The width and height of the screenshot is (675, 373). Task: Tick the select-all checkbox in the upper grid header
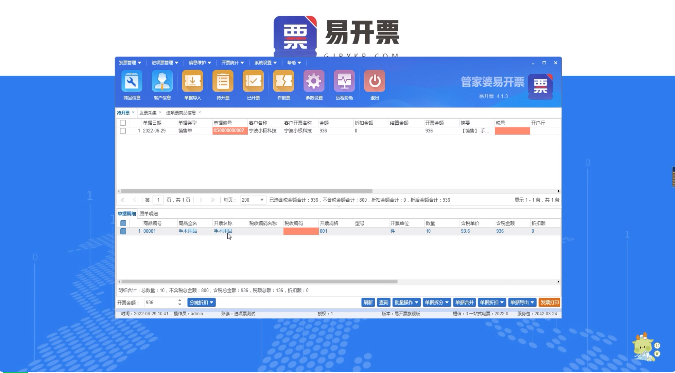[123, 123]
